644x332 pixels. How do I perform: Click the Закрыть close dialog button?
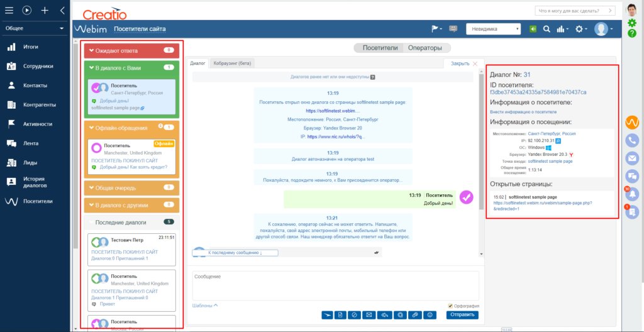[462, 64]
